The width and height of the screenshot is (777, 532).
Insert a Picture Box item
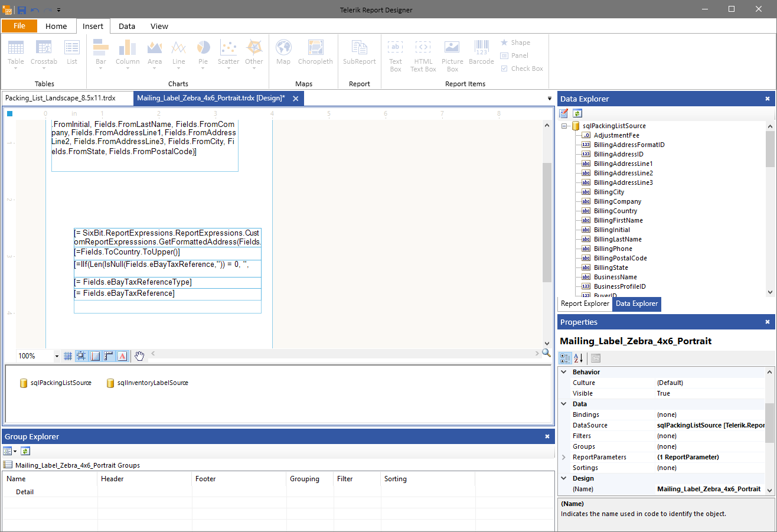(452, 56)
